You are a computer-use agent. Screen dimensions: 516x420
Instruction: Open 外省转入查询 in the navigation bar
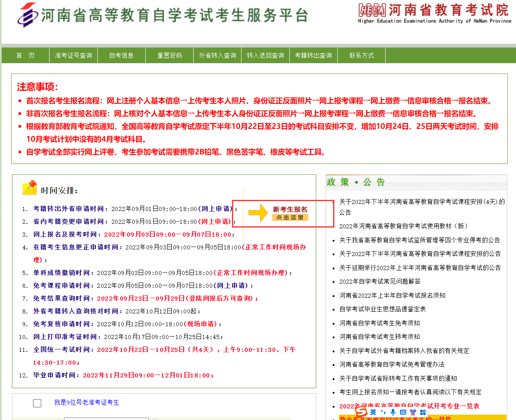pos(217,55)
